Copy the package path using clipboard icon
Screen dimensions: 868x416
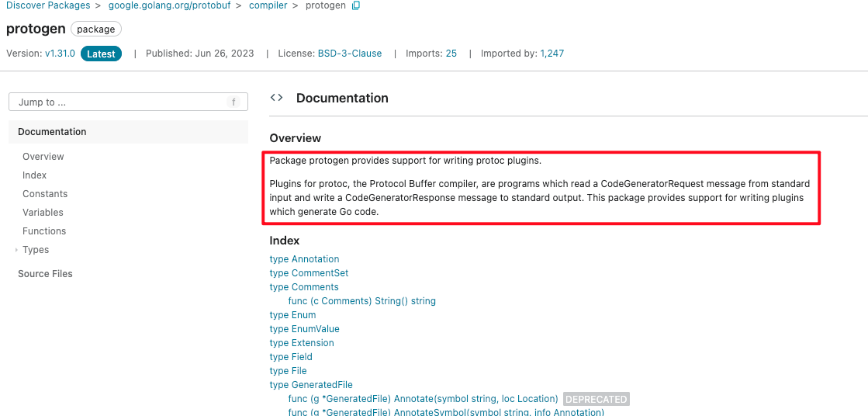coord(356,5)
